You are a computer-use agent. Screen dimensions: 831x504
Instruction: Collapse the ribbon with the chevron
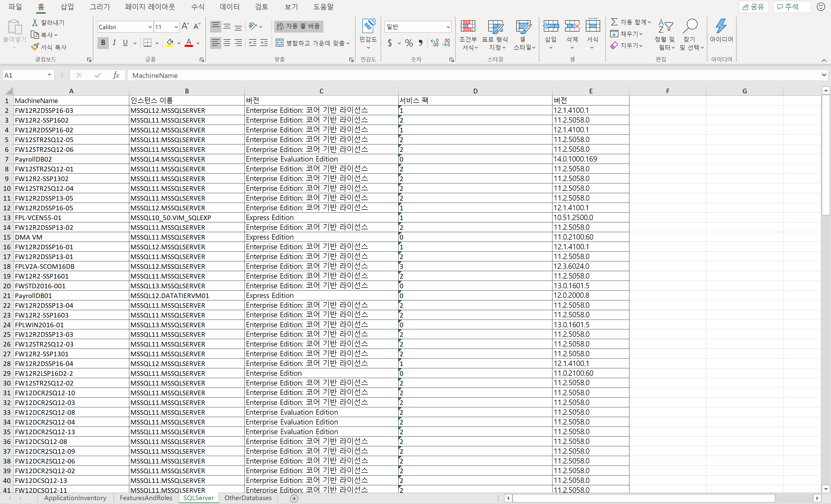(x=824, y=60)
